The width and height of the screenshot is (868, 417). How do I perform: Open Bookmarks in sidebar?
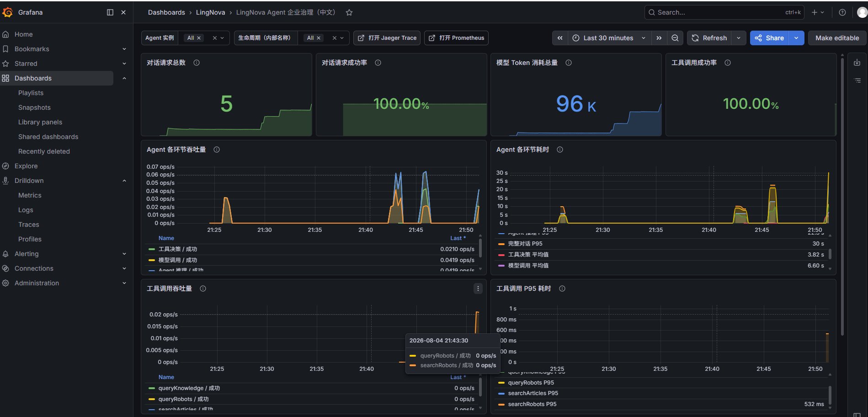pyautogui.click(x=32, y=49)
